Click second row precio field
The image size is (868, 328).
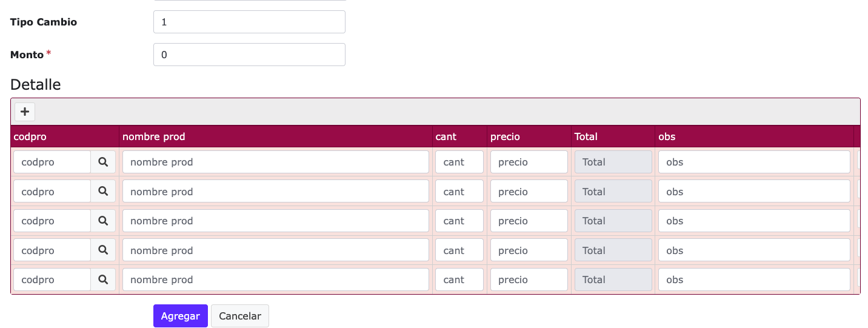(529, 191)
